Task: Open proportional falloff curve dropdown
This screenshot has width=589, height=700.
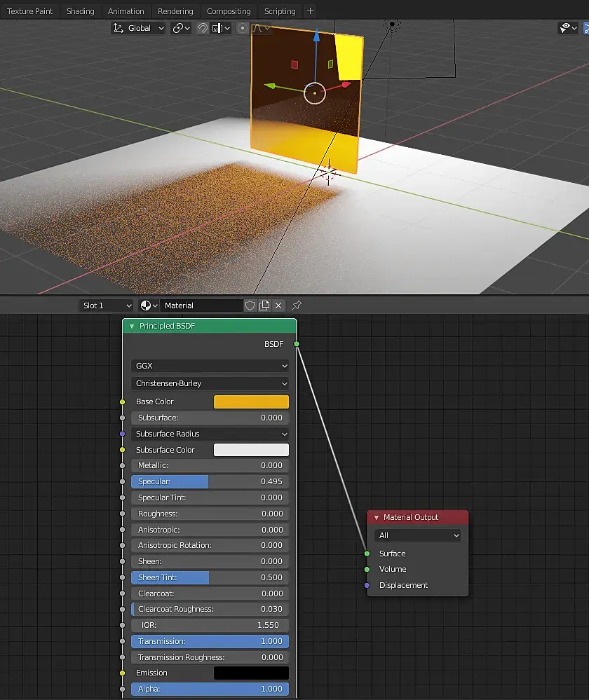Action: coord(260,28)
